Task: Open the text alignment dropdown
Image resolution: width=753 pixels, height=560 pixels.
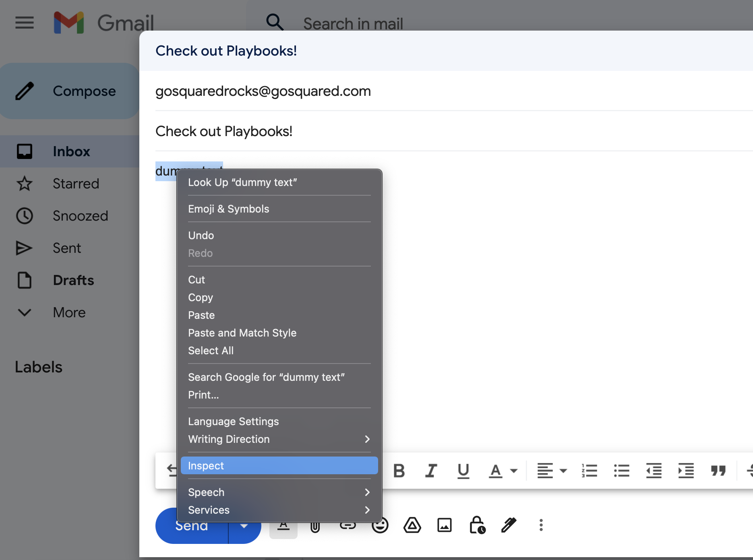Action: pyautogui.click(x=552, y=471)
